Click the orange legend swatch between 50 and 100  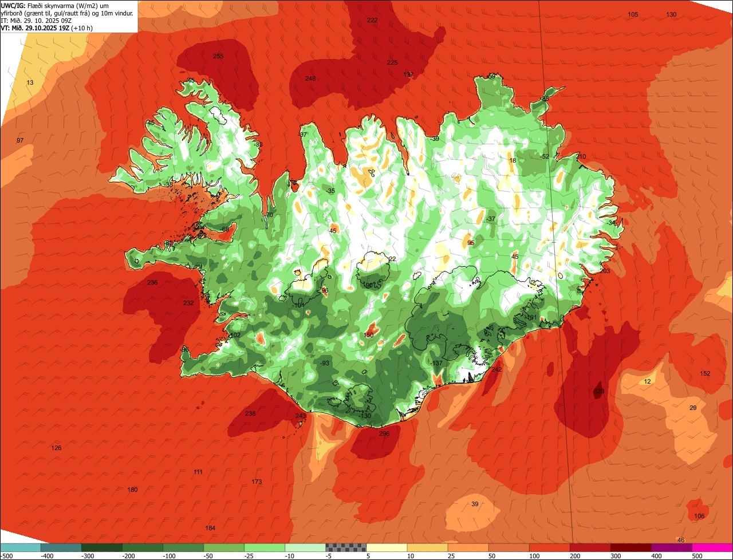click(x=509, y=547)
